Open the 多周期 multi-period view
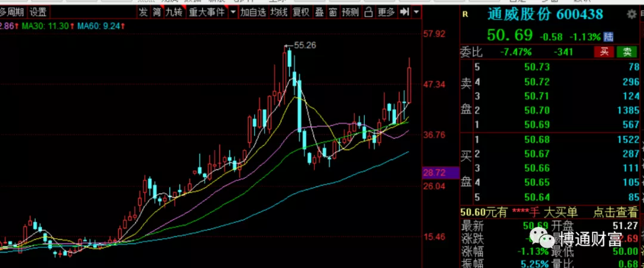This screenshot has height=268, width=644. [12, 13]
